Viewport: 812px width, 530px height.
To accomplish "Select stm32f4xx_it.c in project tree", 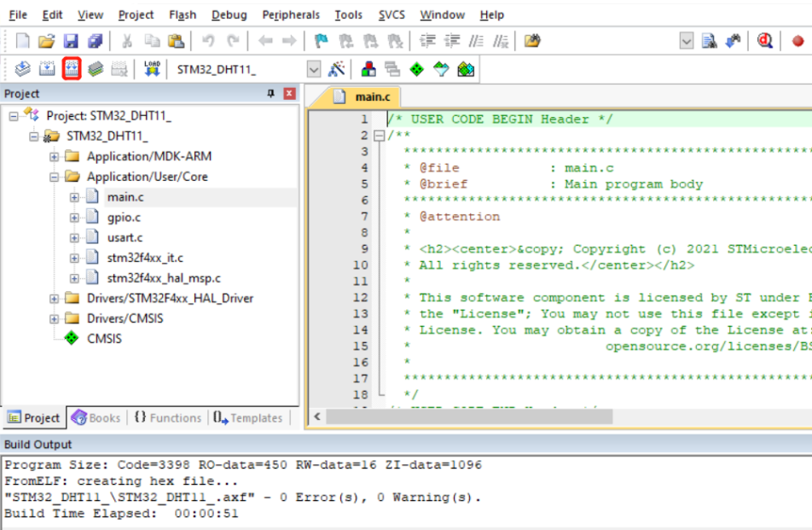I will [x=145, y=258].
